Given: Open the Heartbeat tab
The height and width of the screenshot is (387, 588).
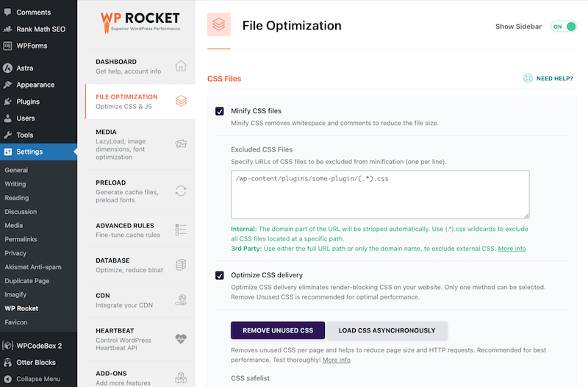Looking at the screenshot, I should pos(140,339).
